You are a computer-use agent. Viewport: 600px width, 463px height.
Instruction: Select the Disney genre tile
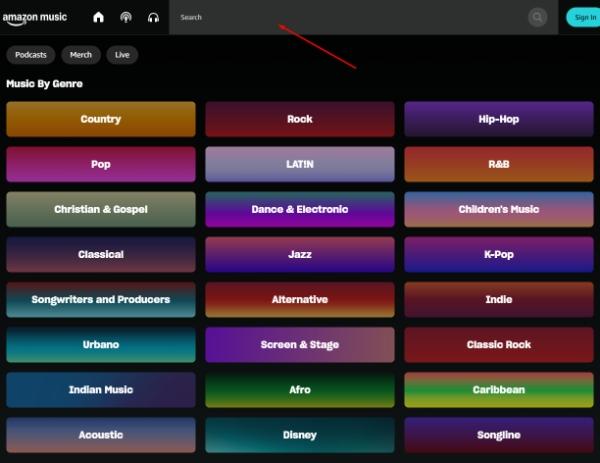(x=300, y=435)
